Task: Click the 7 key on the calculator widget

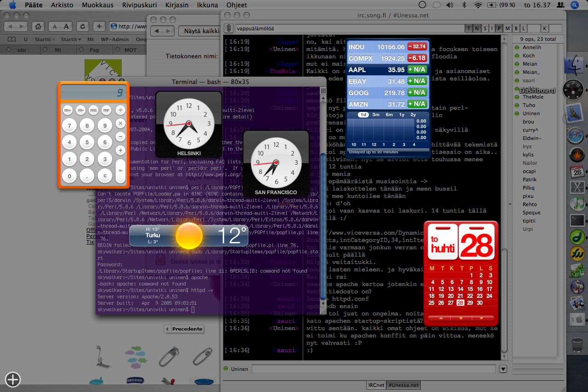Action: pos(69,125)
